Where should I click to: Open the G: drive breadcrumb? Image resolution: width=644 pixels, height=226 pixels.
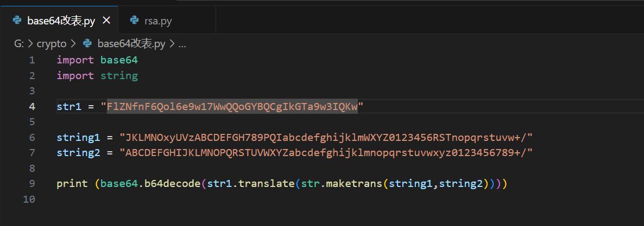pos(18,44)
